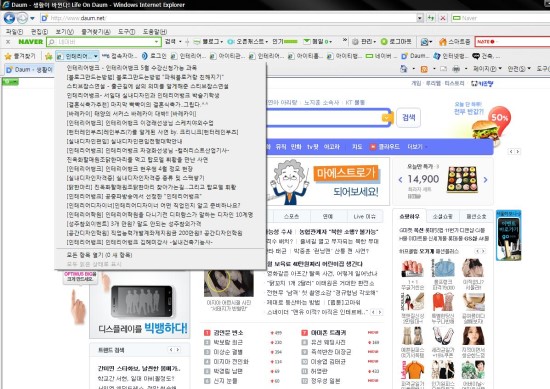Open the feed item starting with [인테리어학원]
The image size is (550, 389).
point(160,215)
